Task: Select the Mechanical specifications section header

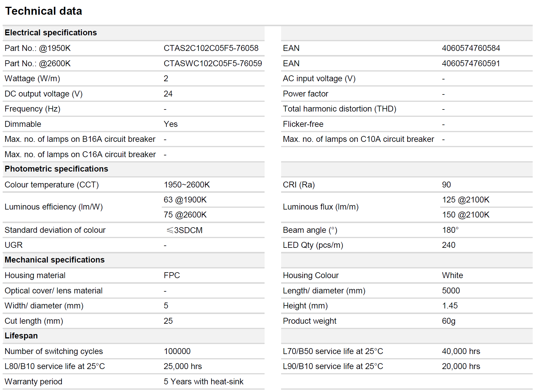Action: tap(55, 260)
